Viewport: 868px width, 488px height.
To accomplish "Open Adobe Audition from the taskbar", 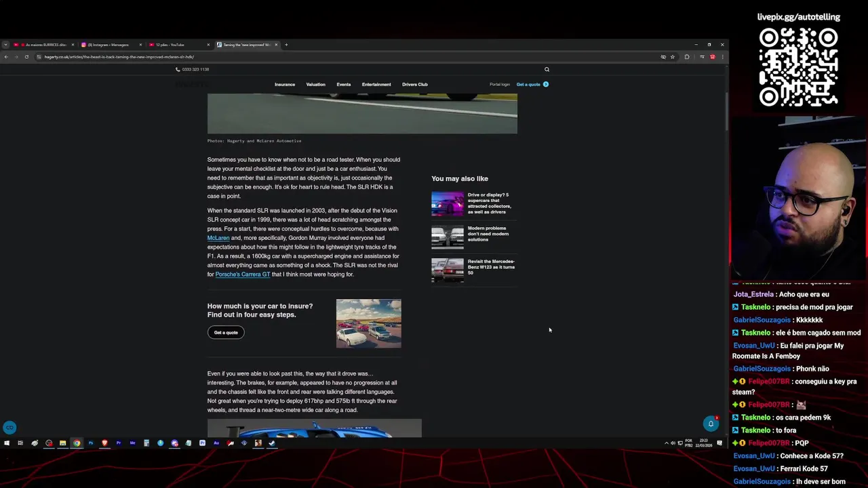I will tap(216, 443).
